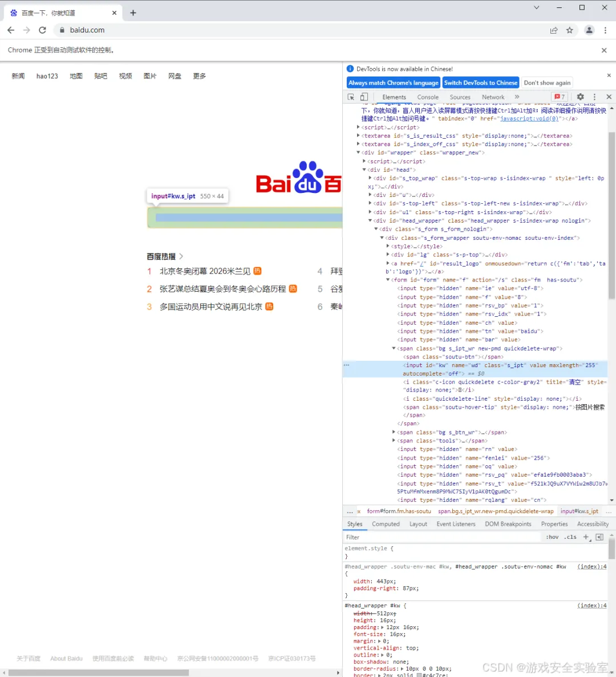The width and height of the screenshot is (616, 677).
Task: Show more DevTools panels chevron
Action: pyautogui.click(x=517, y=96)
